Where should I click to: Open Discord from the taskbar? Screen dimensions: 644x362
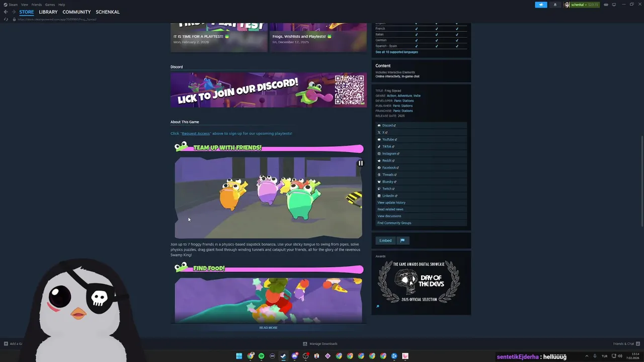(x=294, y=356)
